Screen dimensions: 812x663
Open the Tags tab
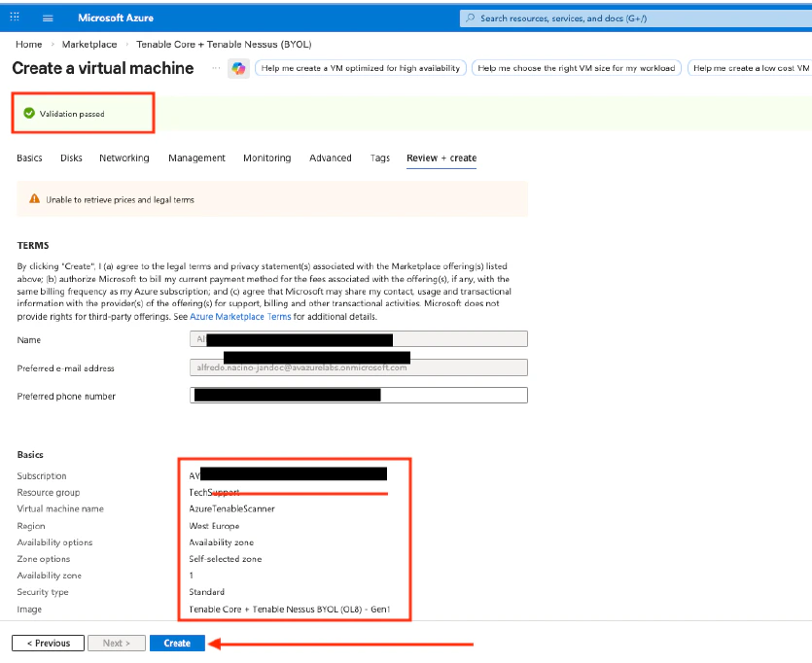tap(379, 157)
